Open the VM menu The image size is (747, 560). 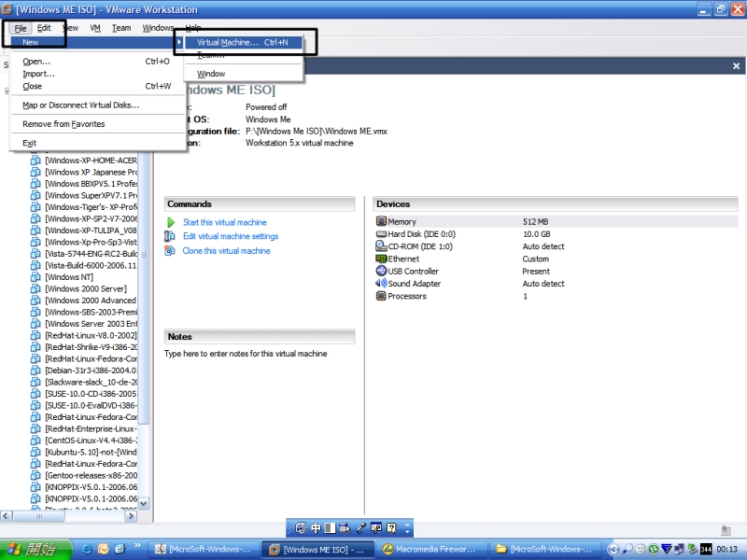95,28
